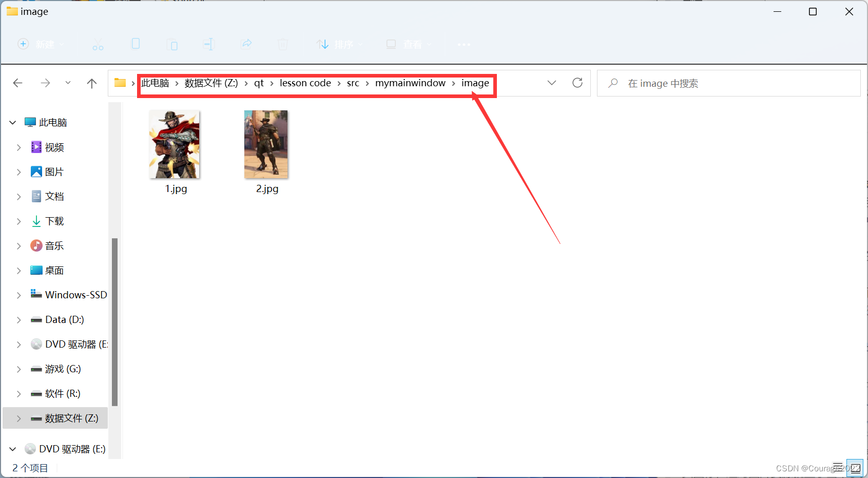Go back with the left arrow

tap(18, 83)
